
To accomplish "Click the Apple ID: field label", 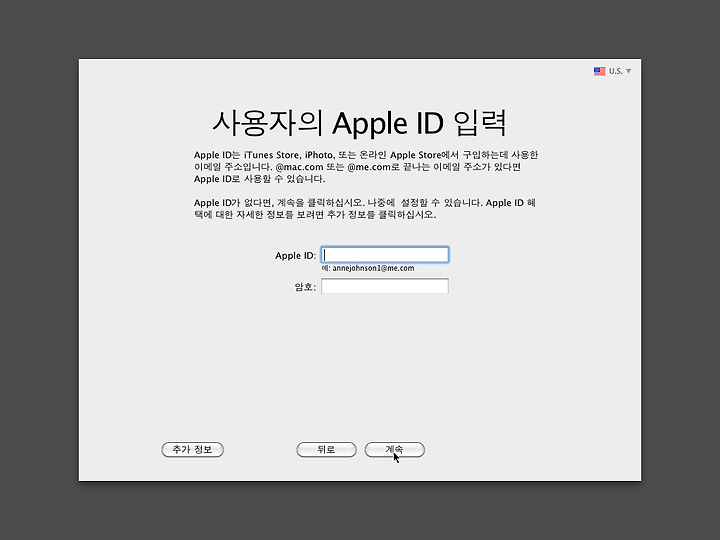I will point(295,255).
